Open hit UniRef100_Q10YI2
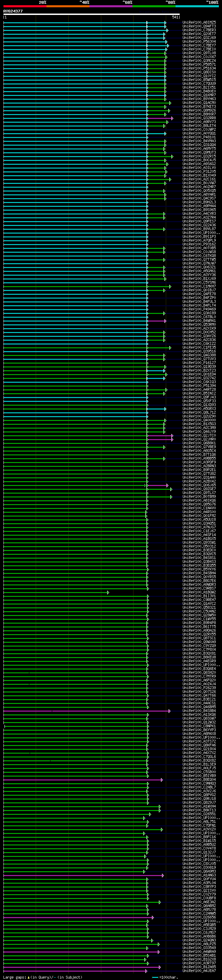 pos(199,76)
